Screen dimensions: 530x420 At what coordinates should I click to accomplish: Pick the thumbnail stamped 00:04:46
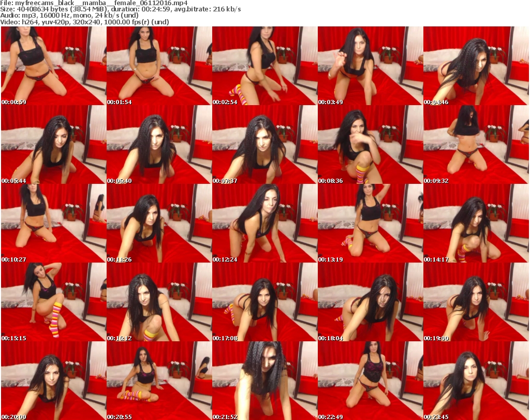476,66
